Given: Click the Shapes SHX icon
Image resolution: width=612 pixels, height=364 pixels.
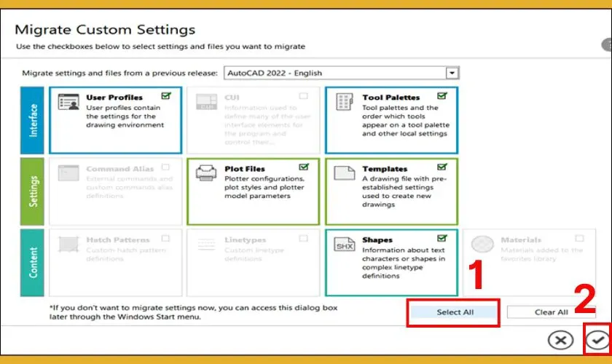Looking at the screenshot, I should 345,245.
